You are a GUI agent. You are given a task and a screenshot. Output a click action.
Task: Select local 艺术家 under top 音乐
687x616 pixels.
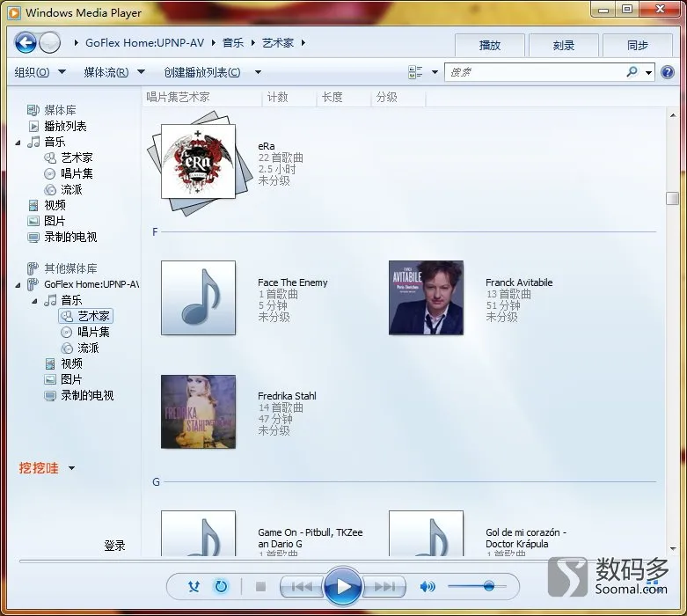pyautogui.click(x=77, y=158)
